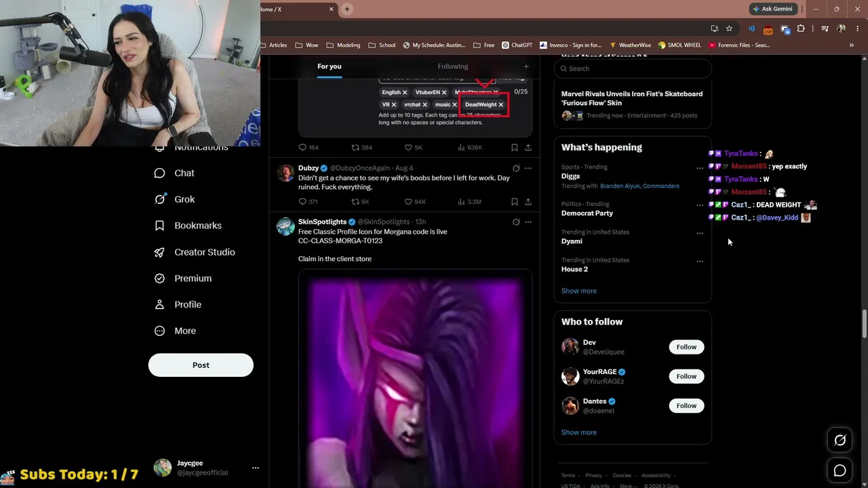Open options for Dyami trend
This screenshot has height=488, width=868.
(700, 233)
